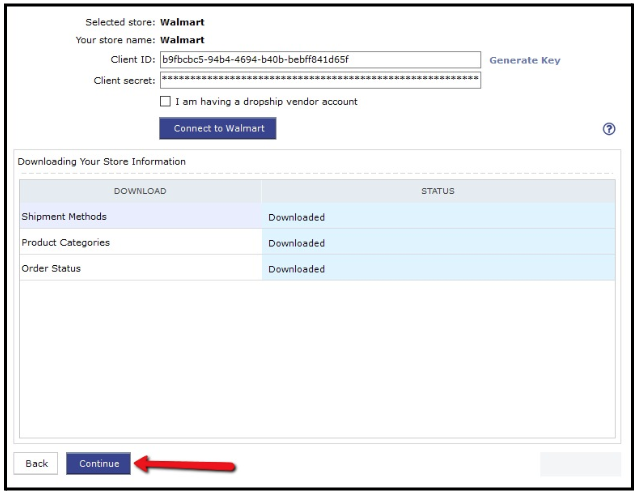Select the DOWNLOAD column header
Screen dimensions: 637x494
pyautogui.click(x=140, y=191)
